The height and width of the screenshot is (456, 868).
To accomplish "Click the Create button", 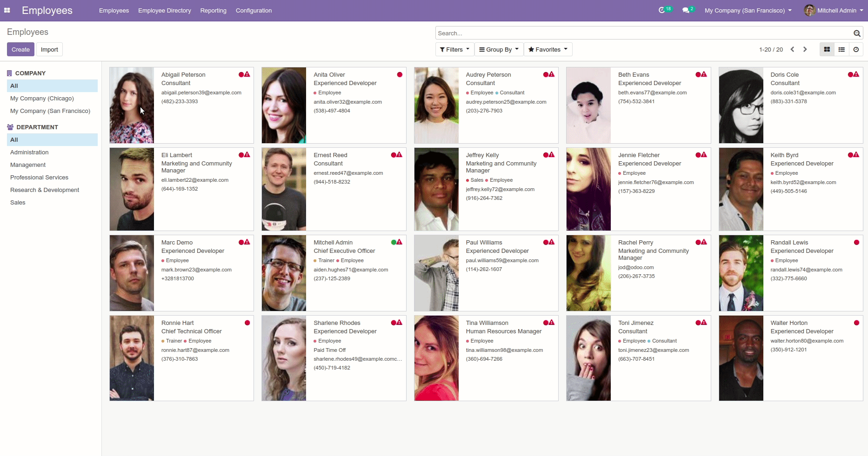I will (x=20, y=49).
